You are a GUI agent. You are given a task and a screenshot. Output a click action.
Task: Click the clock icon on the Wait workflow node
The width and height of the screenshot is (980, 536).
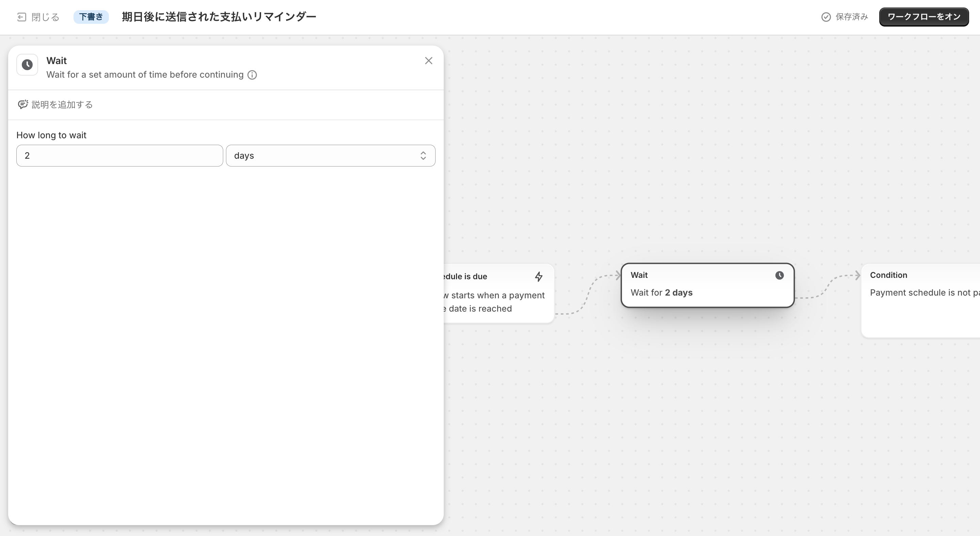coord(780,275)
